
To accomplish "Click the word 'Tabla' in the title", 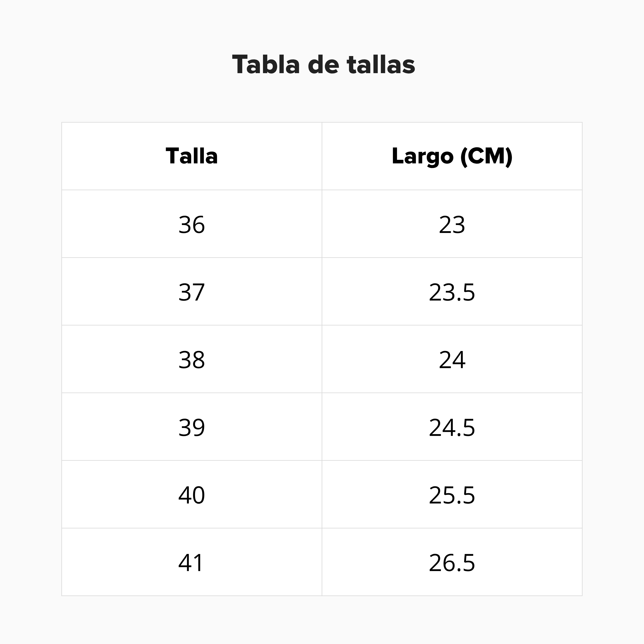I will pyautogui.click(x=266, y=64).
